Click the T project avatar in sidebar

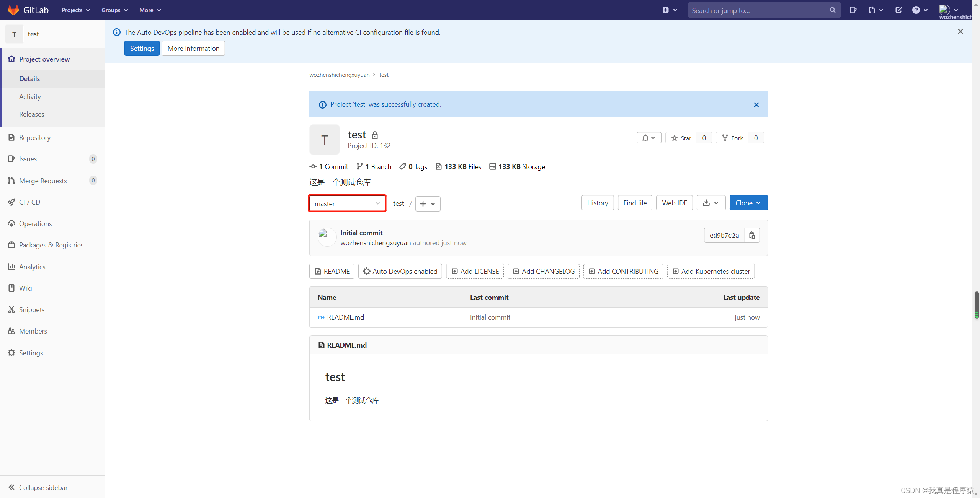click(x=14, y=34)
